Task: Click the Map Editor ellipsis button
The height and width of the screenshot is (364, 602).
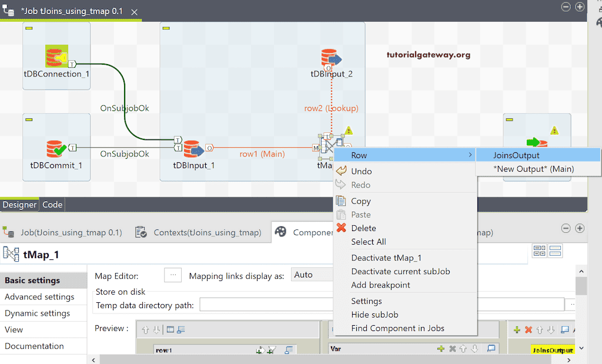Action: click(x=173, y=275)
